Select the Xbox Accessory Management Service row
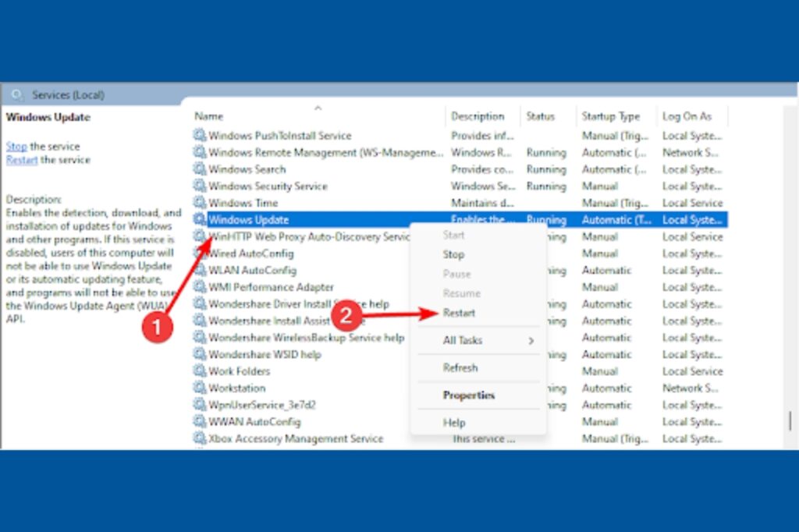This screenshot has height=532, width=799. (296, 438)
